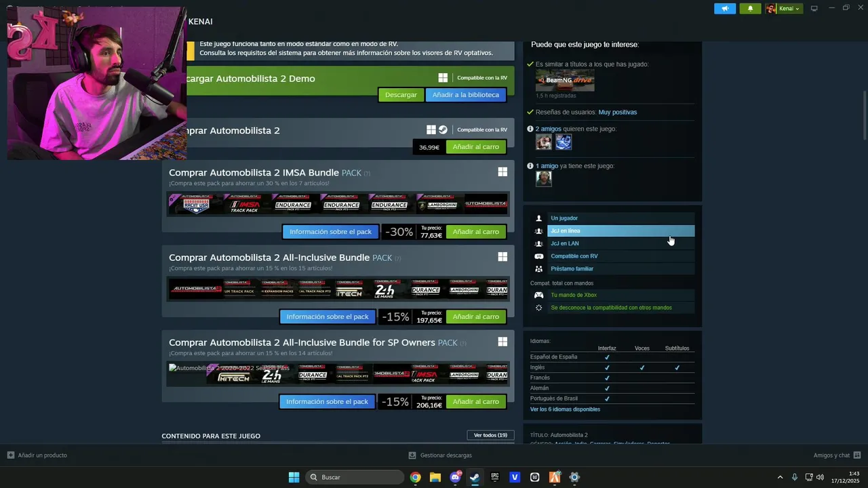Click the multiplayer icon beside JcJ en LAN
The height and width of the screenshot is (488, 868).
click(539, 243)
